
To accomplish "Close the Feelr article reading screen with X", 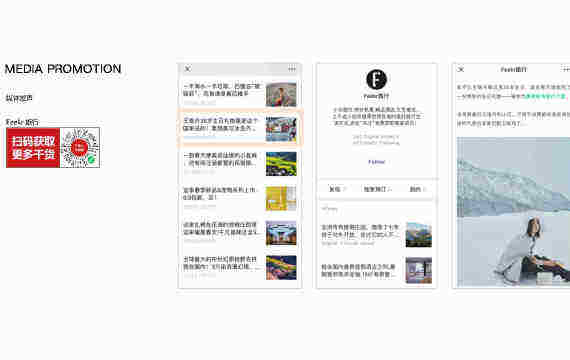I will [461, 69].
